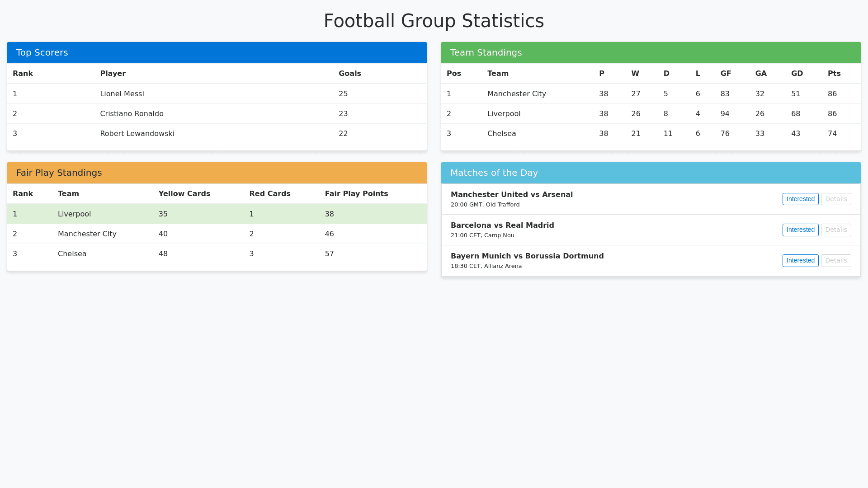The width and height of the screenshot is (868, 488).
Task: Click the Pts column header in standings
Action: point(834,74)
